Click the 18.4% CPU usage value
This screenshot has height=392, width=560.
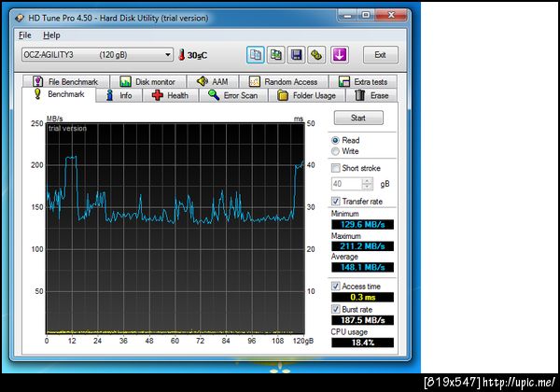[362, 343]
